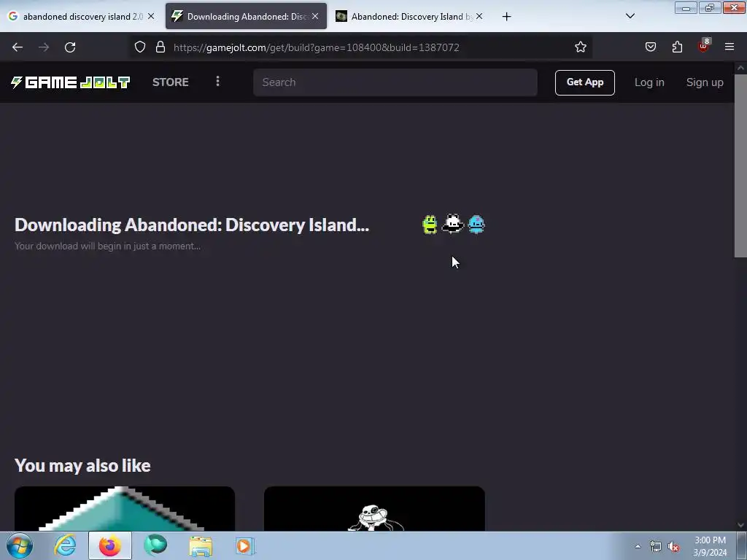The width and height of the screenshot is (747, 560).
Task: Open Windows Explorer folder icon
Action: [x=201, y=545]
